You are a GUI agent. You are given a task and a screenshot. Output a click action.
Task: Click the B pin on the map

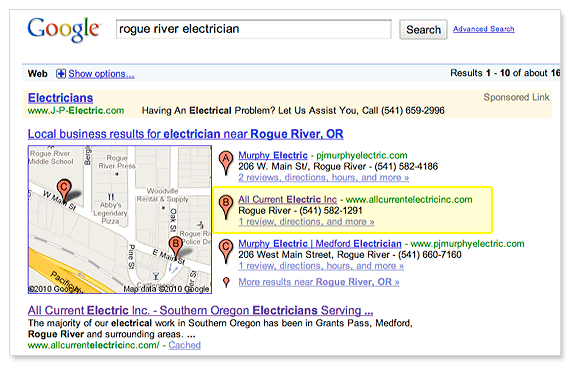(176, 248)
